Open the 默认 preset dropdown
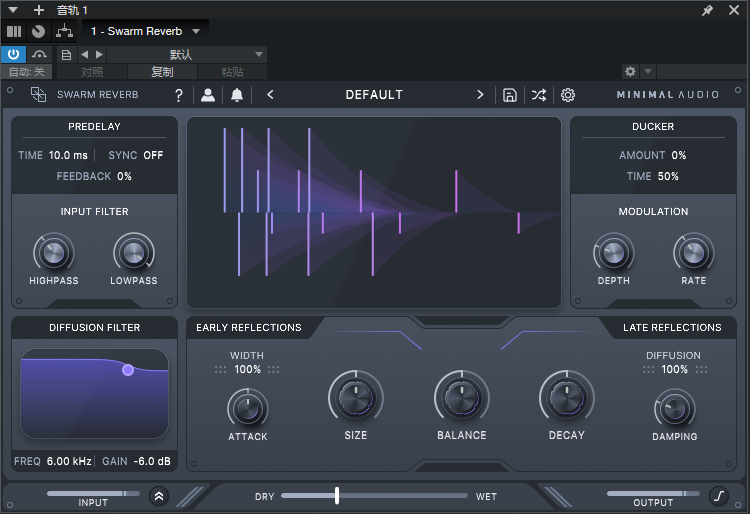 pos(187,55)
